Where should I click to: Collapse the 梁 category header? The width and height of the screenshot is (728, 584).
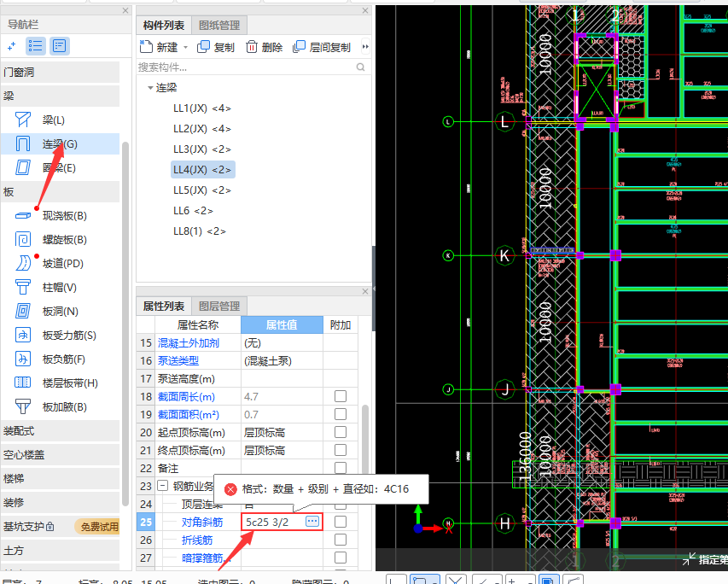pos(61,96)
